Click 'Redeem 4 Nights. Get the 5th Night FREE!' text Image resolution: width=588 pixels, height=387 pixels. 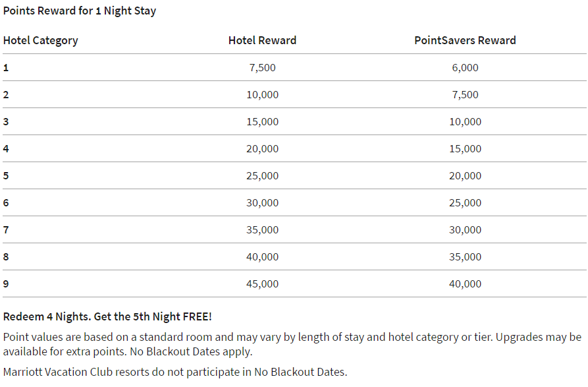point(107,316)
